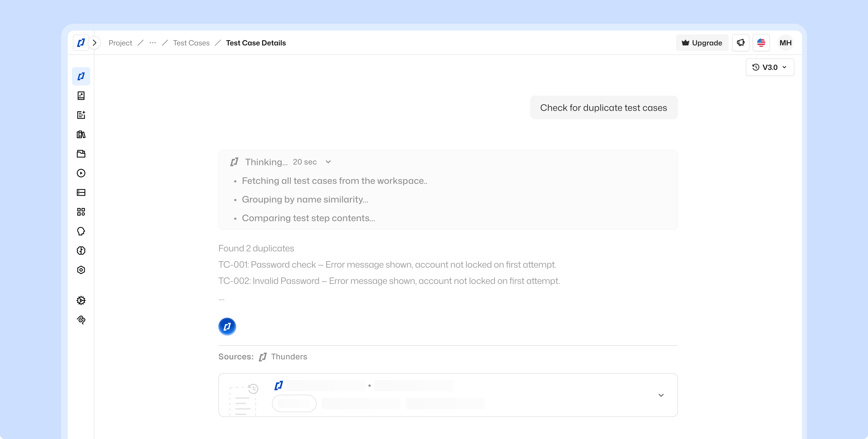Image resolution: width=868 pixels, height=439 pixels.
Task: Click the Upgrade button
Action: pos(702,43)
